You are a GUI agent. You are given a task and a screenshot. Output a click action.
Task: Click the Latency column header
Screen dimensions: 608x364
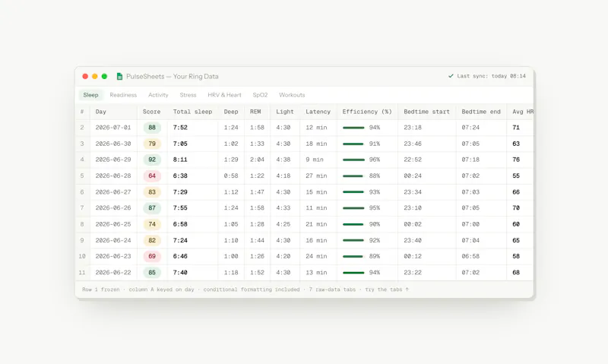click(318, 112)
